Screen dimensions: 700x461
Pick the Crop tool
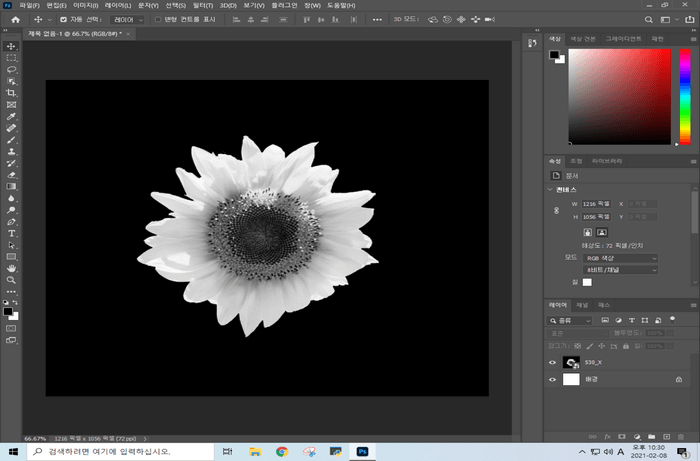[12, 93]
